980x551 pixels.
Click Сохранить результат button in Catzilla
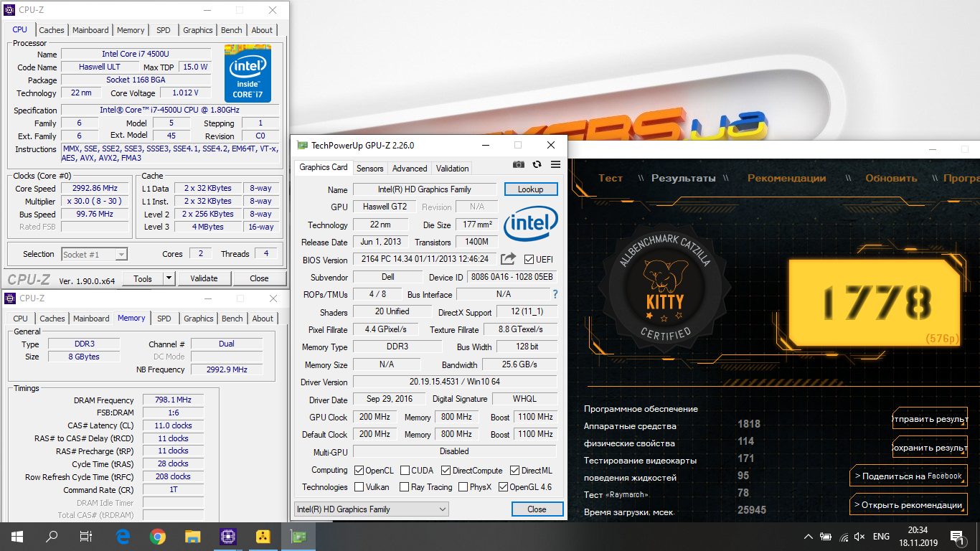(x=930, y=448)
